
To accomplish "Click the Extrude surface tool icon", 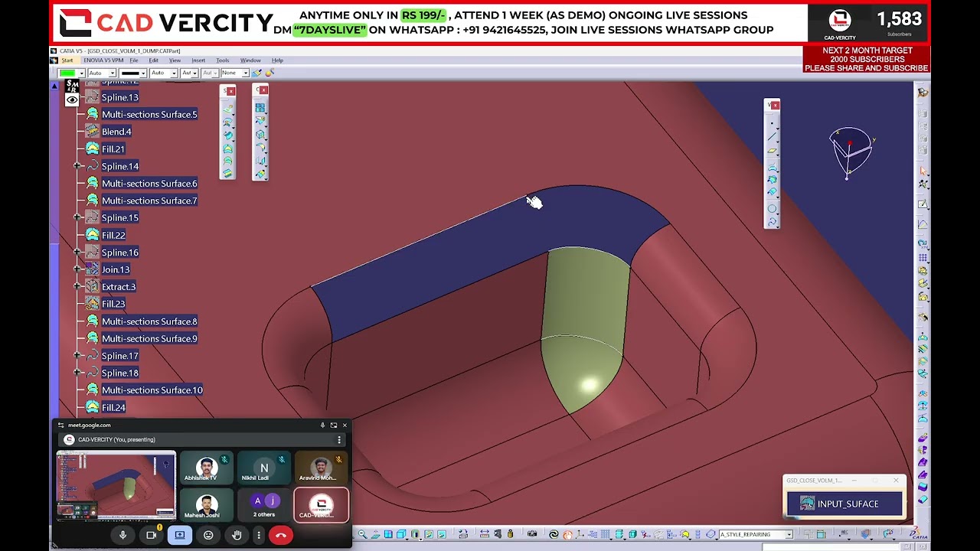I will 227,109.
